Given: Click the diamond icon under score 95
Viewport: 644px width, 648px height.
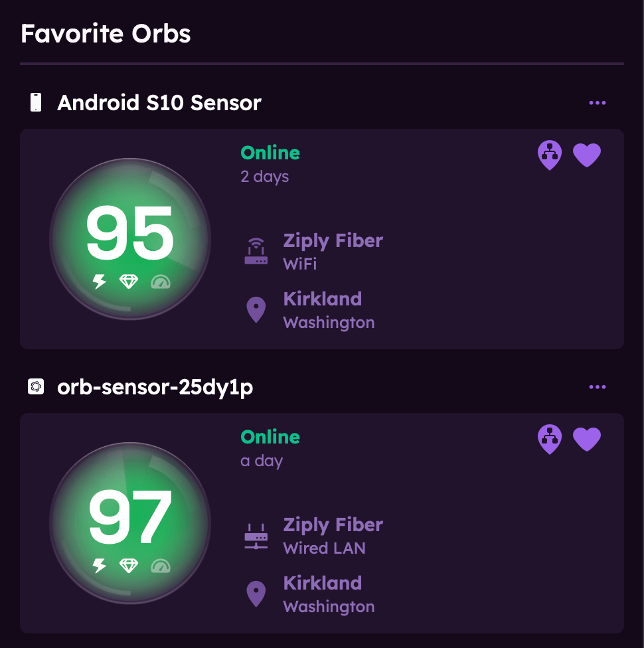Looking at the screenshot, I should [129, 282].
